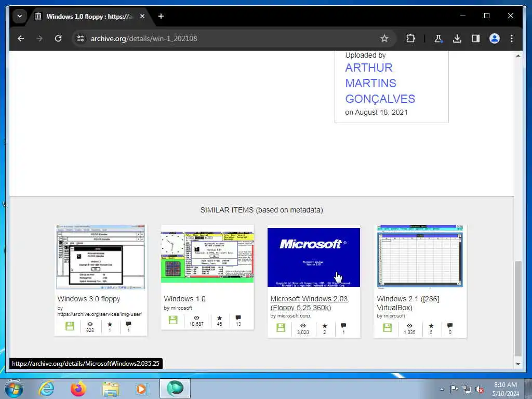Click favorites star on Windows 2.03 card

coord(325,326)
